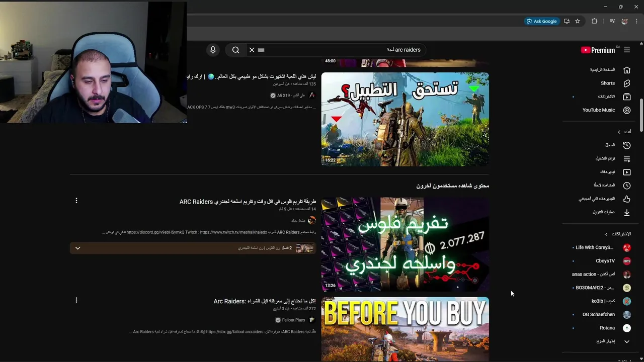
Task: Open Shorts from the sidebar
Action: tap(607, 83)
